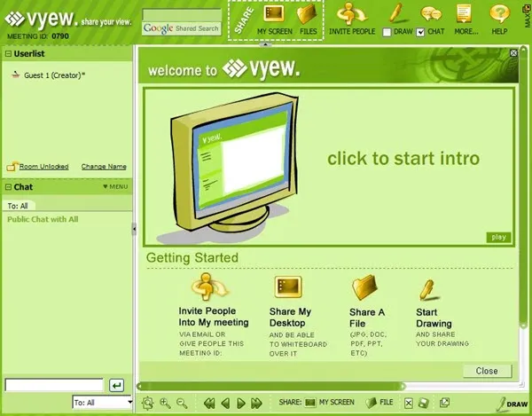532x416 pixels.
Task: Click the play button on intro video
Action: pos(498,237)
